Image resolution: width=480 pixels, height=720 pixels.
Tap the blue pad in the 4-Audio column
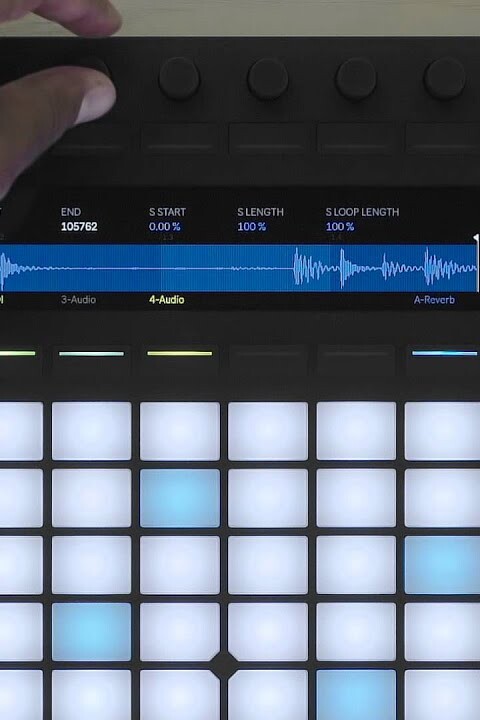[x=180, y=498]
